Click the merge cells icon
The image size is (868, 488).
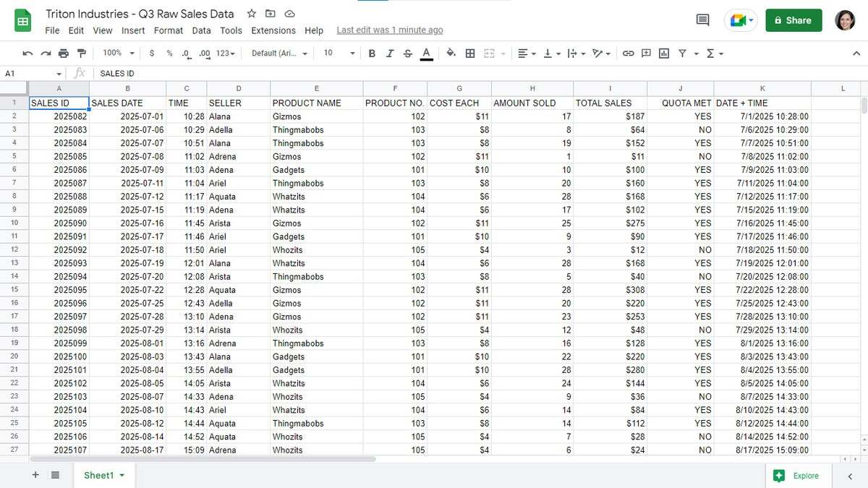(x=489, y=53)
